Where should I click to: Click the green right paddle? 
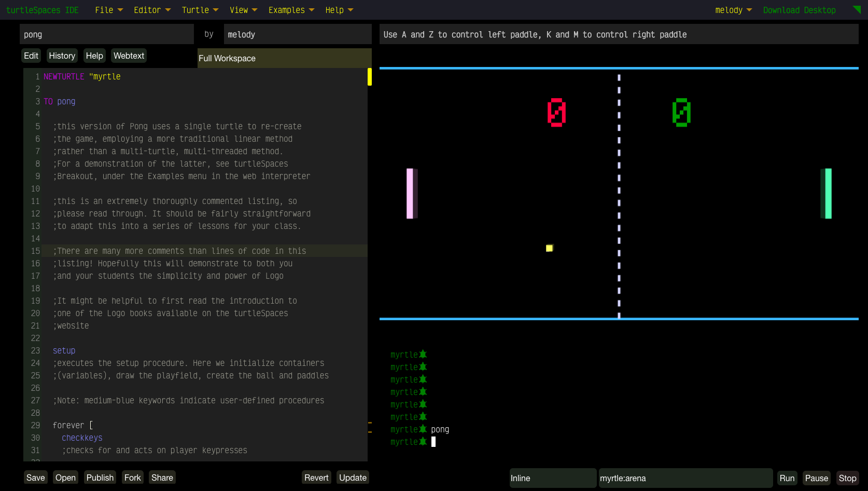click(828, 194)
